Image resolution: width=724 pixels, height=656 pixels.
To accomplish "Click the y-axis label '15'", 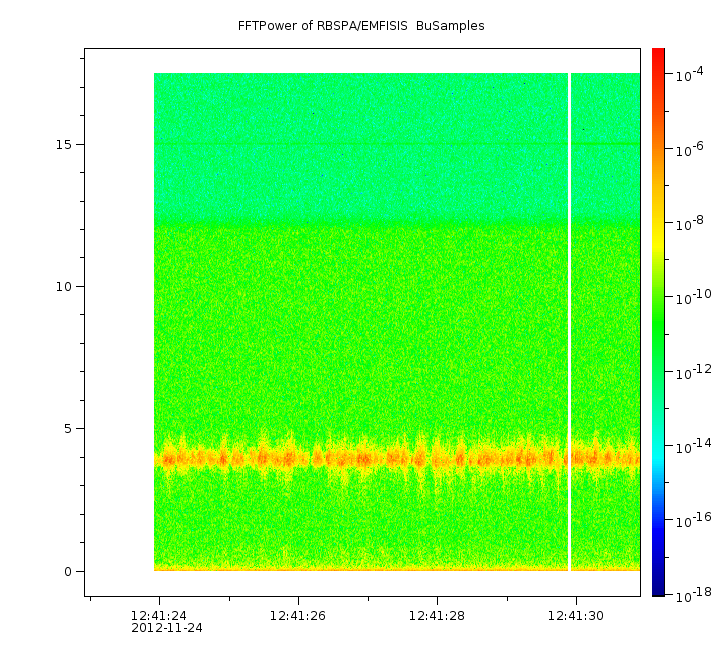I will coord(64,144).
